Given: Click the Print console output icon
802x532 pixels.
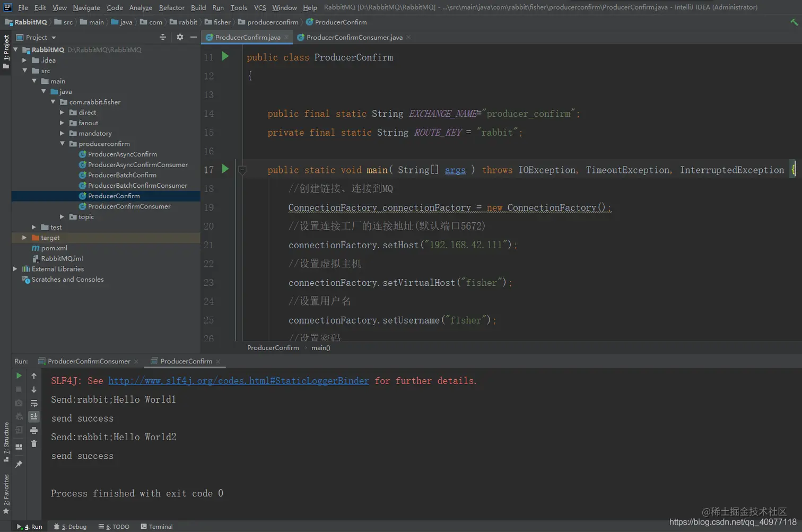Looking at the screenshot, I should click(x=34, y=430).
